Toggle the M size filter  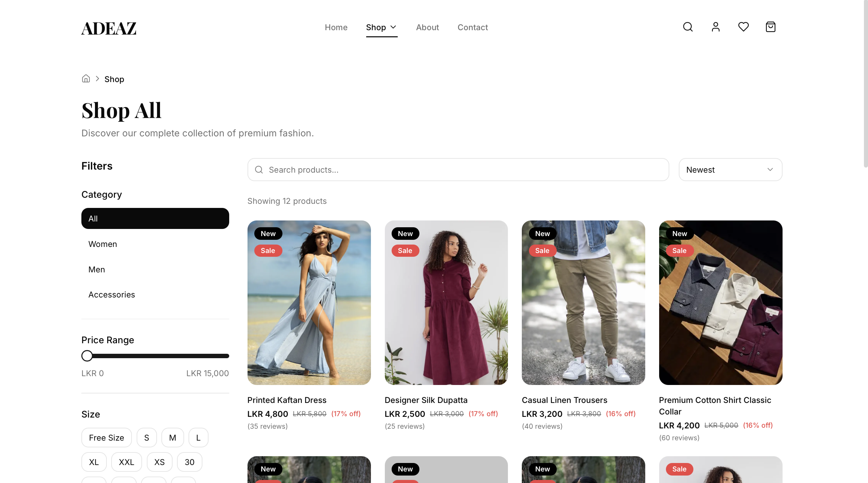173,438
